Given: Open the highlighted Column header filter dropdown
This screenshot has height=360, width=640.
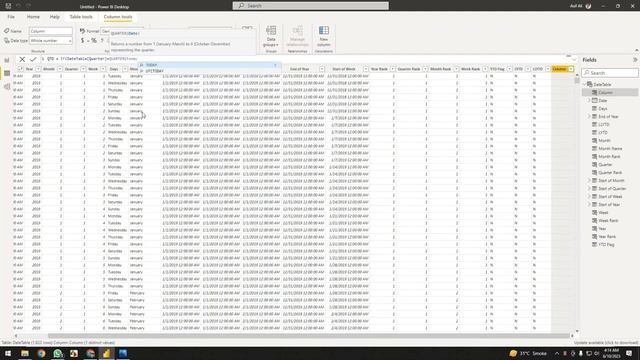Looking at the screenshot, I should pyautogui.click(x=571, y=69).
